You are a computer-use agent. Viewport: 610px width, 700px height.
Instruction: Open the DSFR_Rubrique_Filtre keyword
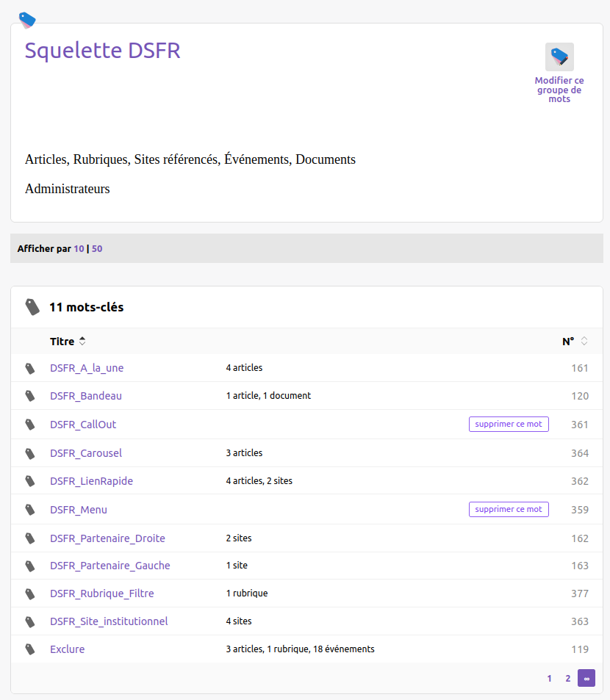point(101,593)
